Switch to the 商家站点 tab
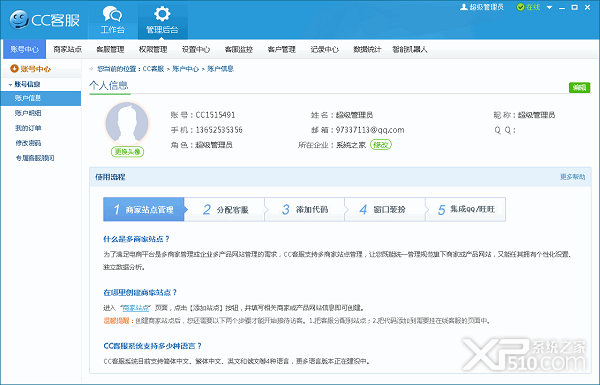The width and height of the screenshot is (600, 385). click(67, 49)
